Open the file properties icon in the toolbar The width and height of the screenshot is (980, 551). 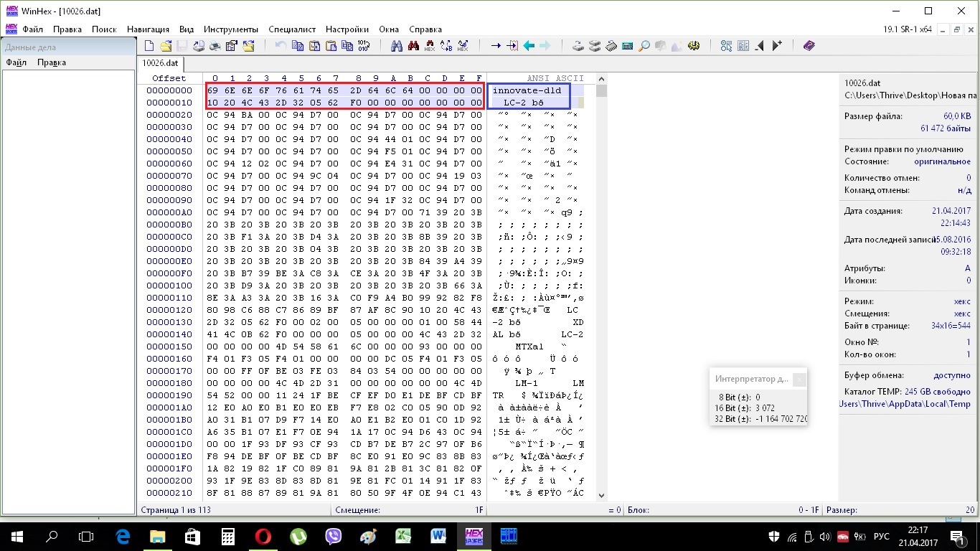coord(232,46)
